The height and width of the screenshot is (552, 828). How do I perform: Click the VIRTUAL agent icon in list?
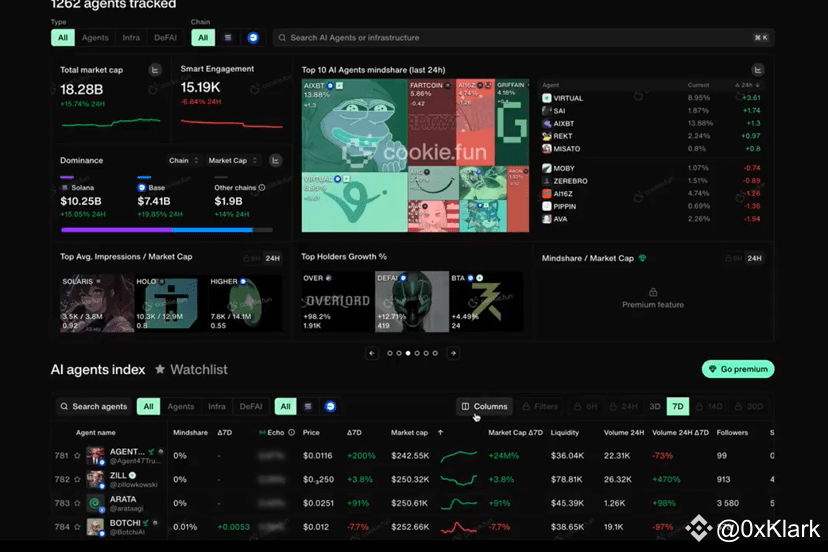pos(547,98)
